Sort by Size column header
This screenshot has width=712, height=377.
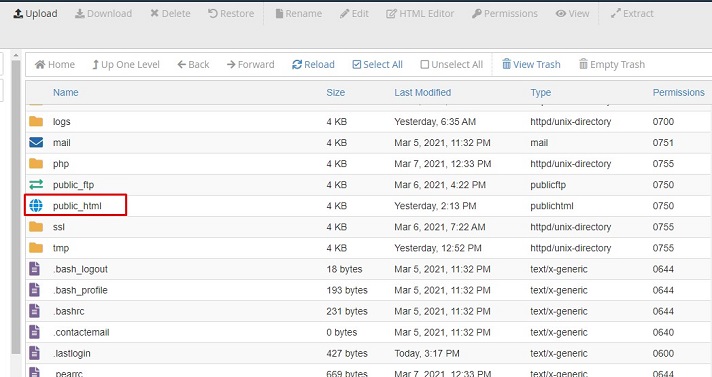click(336, 93)
